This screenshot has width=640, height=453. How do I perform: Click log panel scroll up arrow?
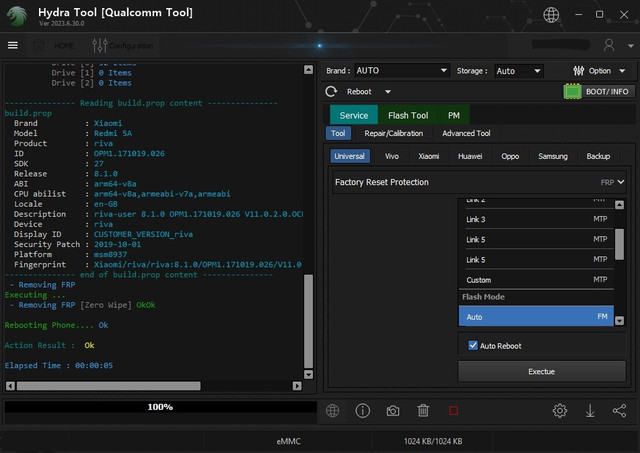[309, 69]
